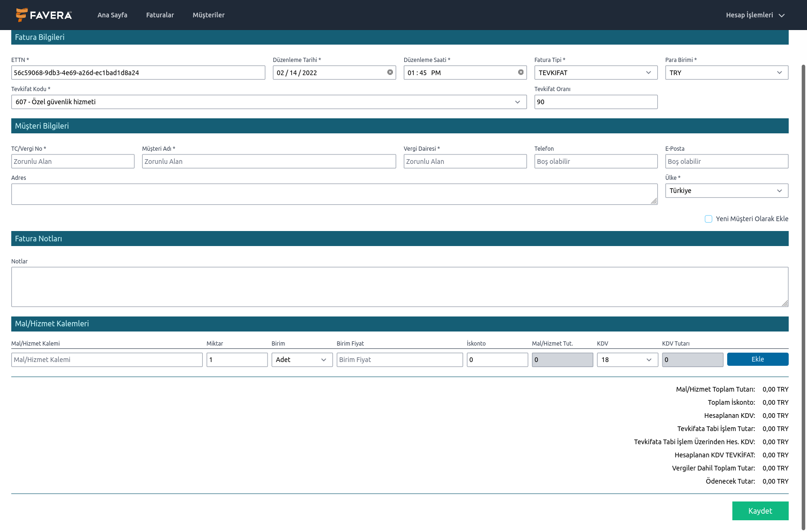Focus the TC/Vergi No input field
The height and width of the screenshot is (532, 807).
click(x=73, y=162)
